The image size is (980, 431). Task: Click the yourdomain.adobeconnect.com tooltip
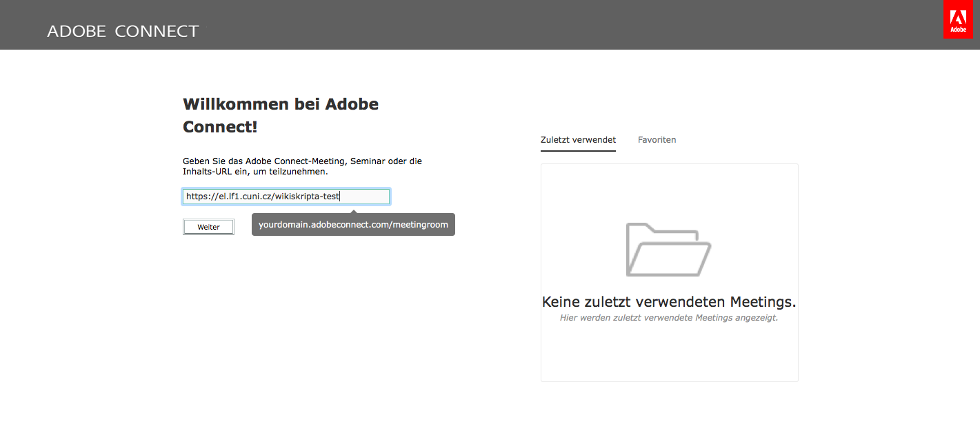point(352,224)
